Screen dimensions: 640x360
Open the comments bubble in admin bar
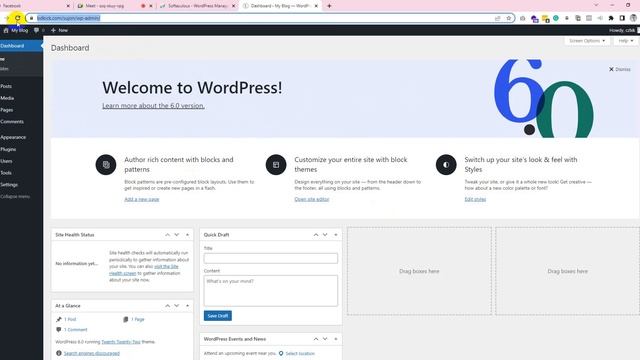pyautogui.click(x=39, y=30)
